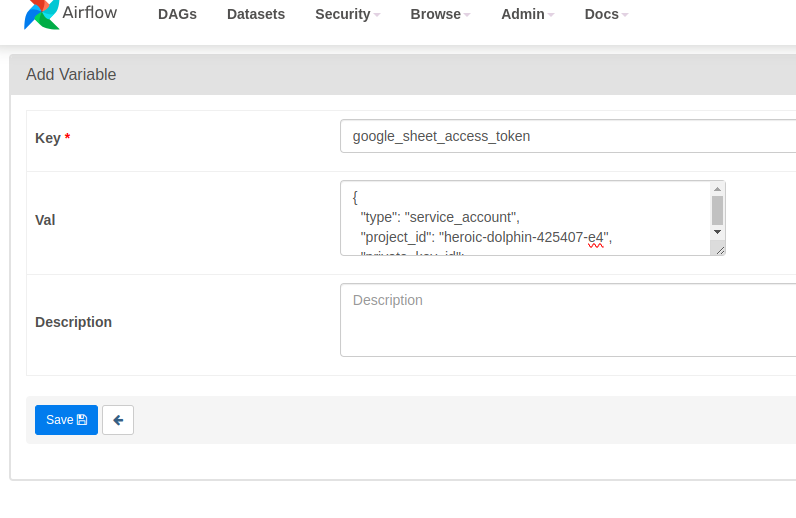
Task: Click the back arrow button
Action: click(118, 420)
